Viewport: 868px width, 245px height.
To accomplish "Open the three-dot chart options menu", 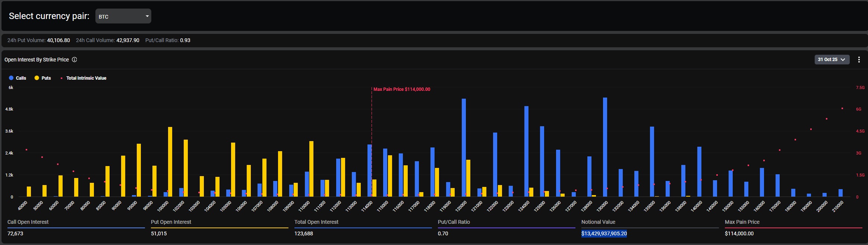I will point(859,60).
